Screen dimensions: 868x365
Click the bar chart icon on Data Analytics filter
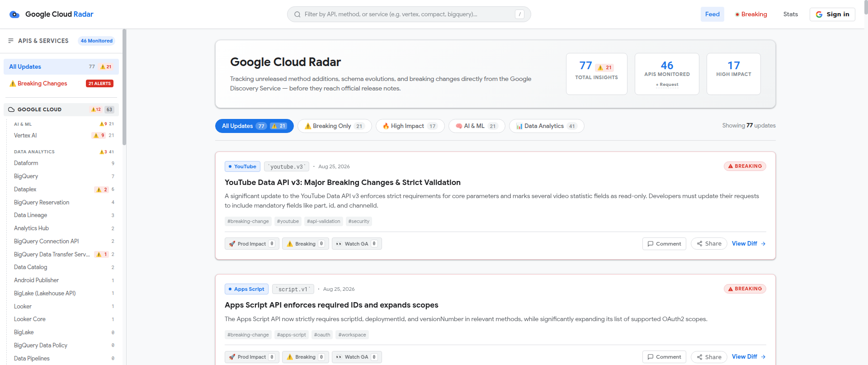point(519,126)
